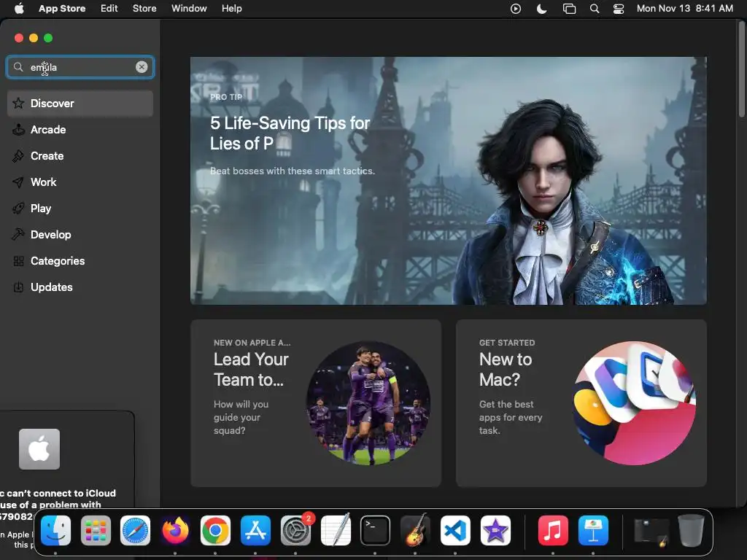
Task: Click the Arcade joystick icon
Action: pyautogui.click(x=18, y=130)
